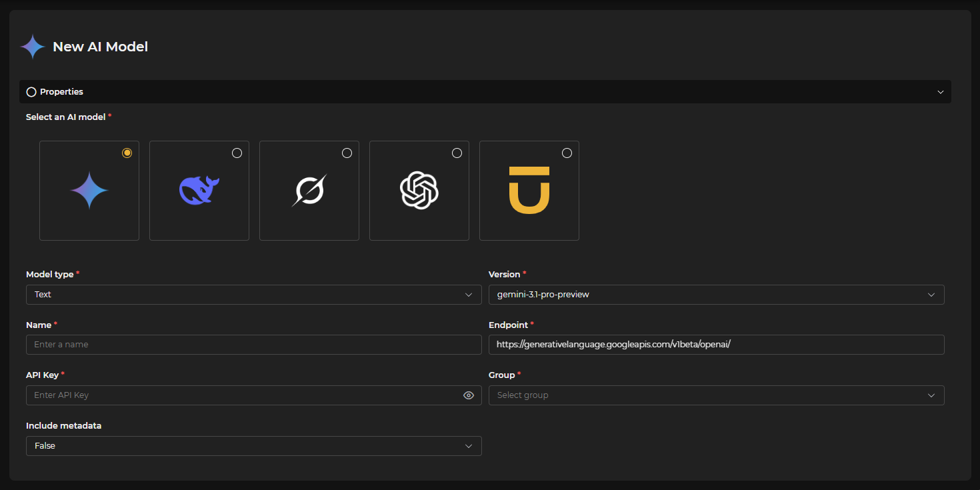Viewport: 980px width, 490px height.
Task: Click the Select an AI model label
Action: tap(65, 117)
